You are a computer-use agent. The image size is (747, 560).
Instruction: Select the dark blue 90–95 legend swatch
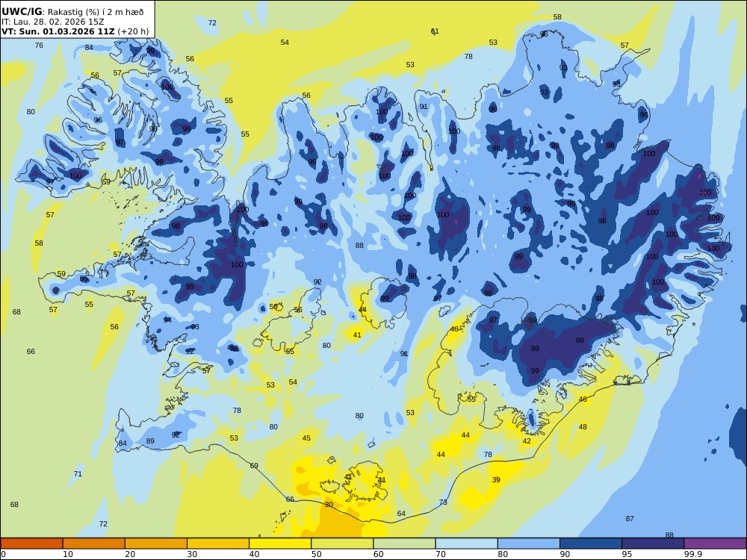tap(591, 544)
